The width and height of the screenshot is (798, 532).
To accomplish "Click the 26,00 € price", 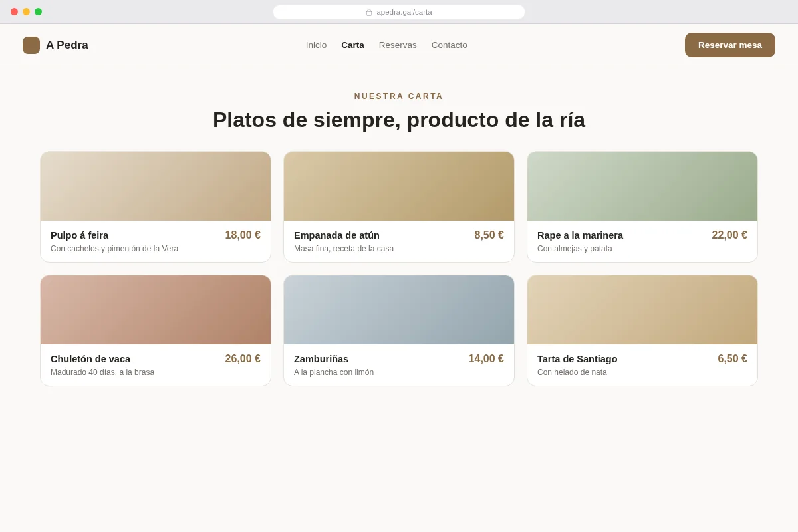I will tap(243, 359).
